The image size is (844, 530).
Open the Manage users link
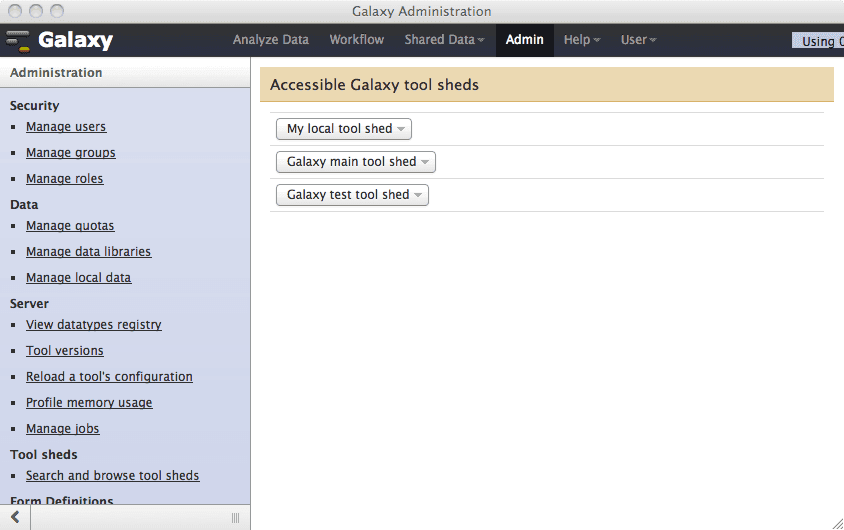coord(66,127)
